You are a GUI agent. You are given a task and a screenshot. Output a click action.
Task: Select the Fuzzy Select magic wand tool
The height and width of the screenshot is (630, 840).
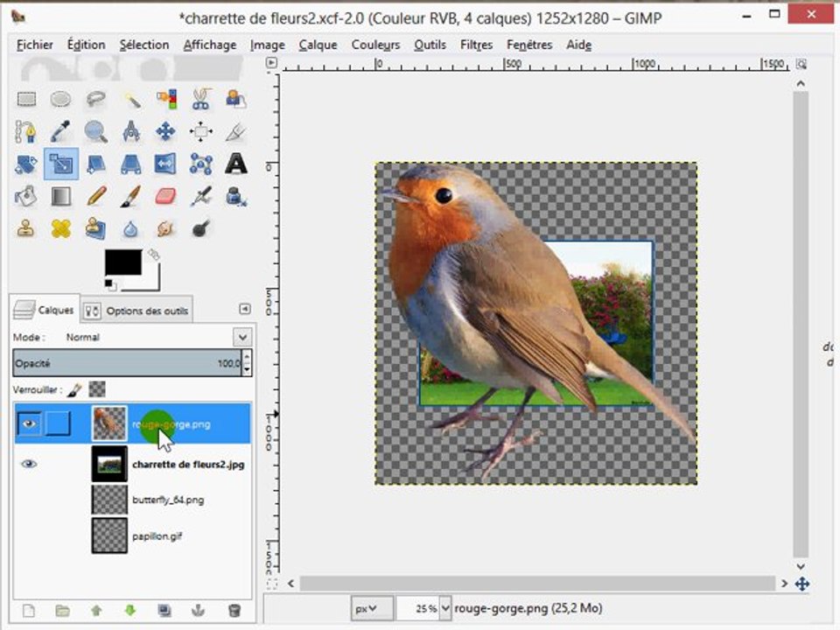[131, 99]
